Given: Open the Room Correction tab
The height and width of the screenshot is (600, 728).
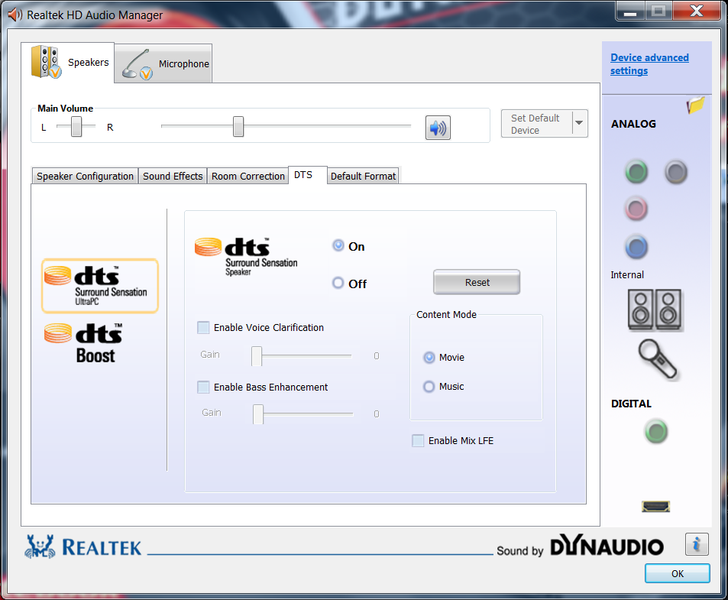Looking at the screenshot, I should [x=248, y=176].
